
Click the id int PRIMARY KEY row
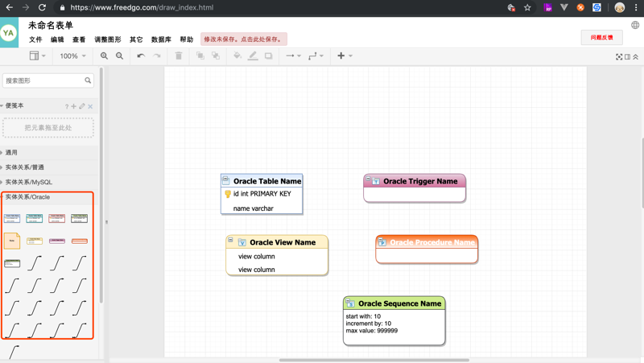point(262,194)
